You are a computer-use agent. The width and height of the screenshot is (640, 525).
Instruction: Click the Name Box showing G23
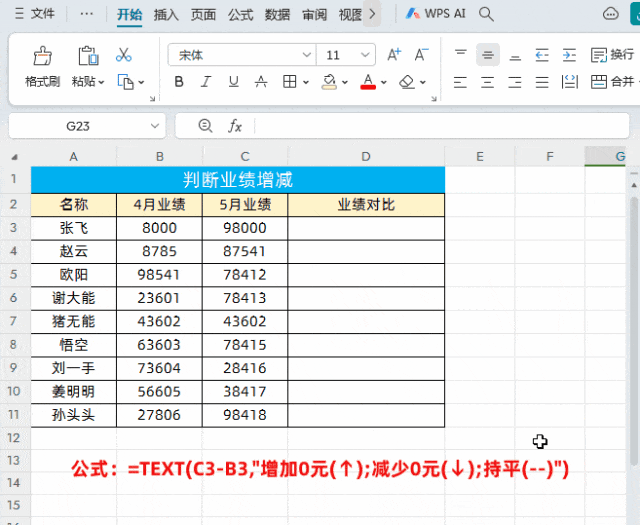pos(78,126)
